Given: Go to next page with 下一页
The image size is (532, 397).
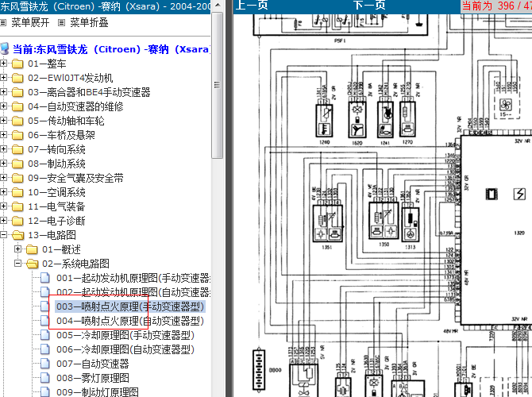Looking at the screenshot, I should click(369, 5).
